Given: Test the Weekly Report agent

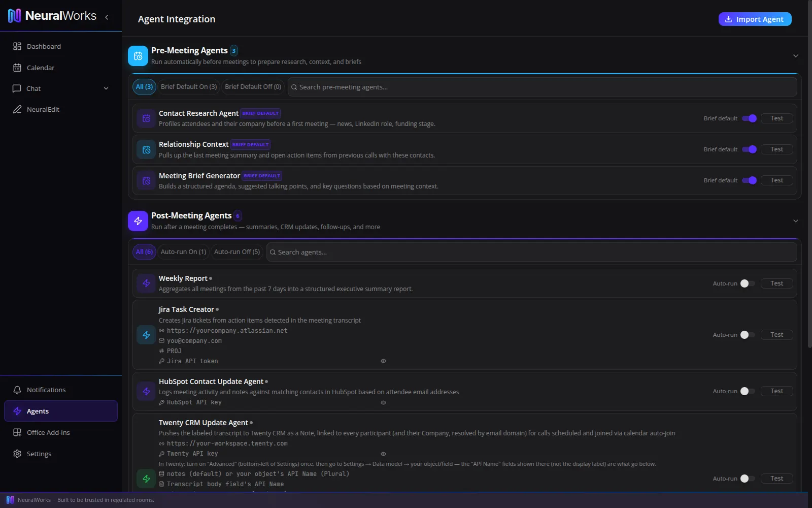Looking at the screenshot, I should click(776, 283).
